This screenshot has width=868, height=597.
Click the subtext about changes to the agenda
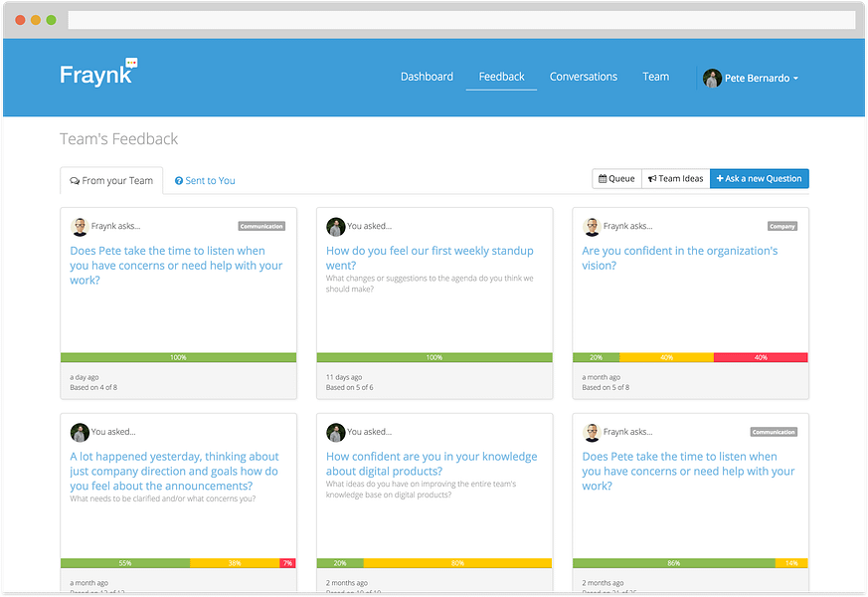coord(430,284)
